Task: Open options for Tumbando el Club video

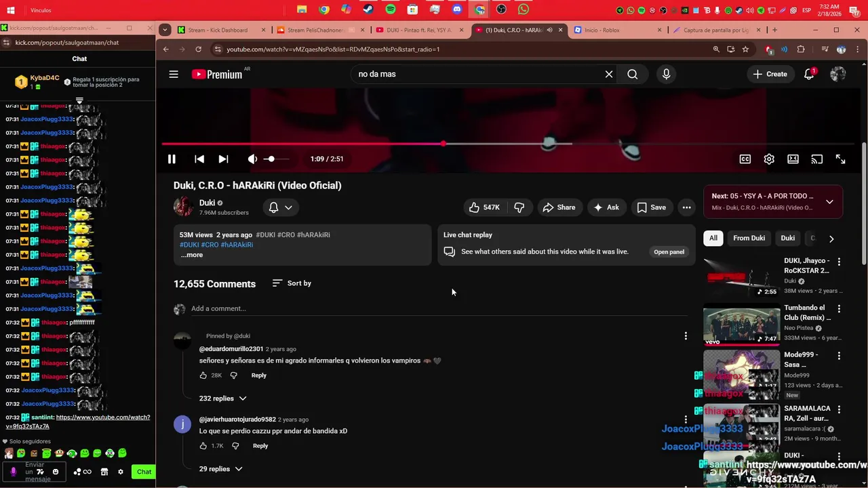Action: pyautogui.click(x=839, y=308)
